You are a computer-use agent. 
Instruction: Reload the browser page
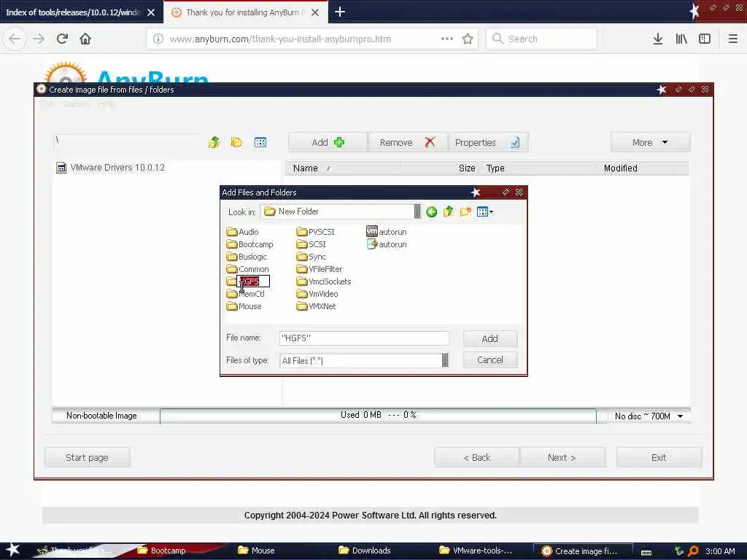[x=62, y=39]
